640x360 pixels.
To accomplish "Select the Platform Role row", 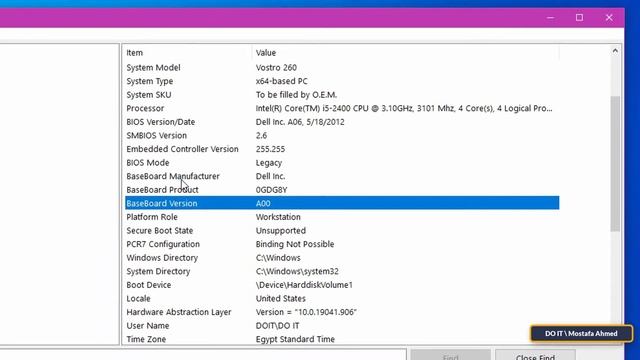I will [342, 217].
